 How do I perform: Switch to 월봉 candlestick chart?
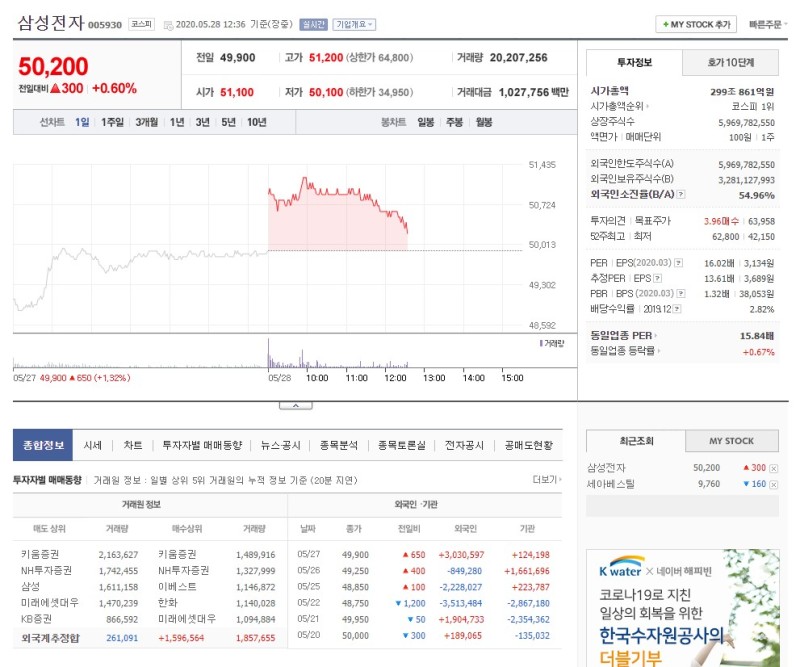(484, 122)
